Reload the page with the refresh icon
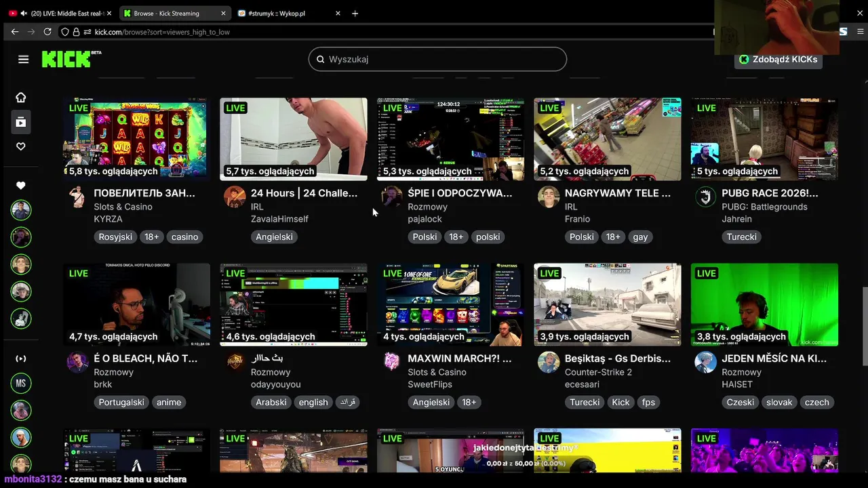Viewport: 868px width, 488px height. tap(47, 32)
